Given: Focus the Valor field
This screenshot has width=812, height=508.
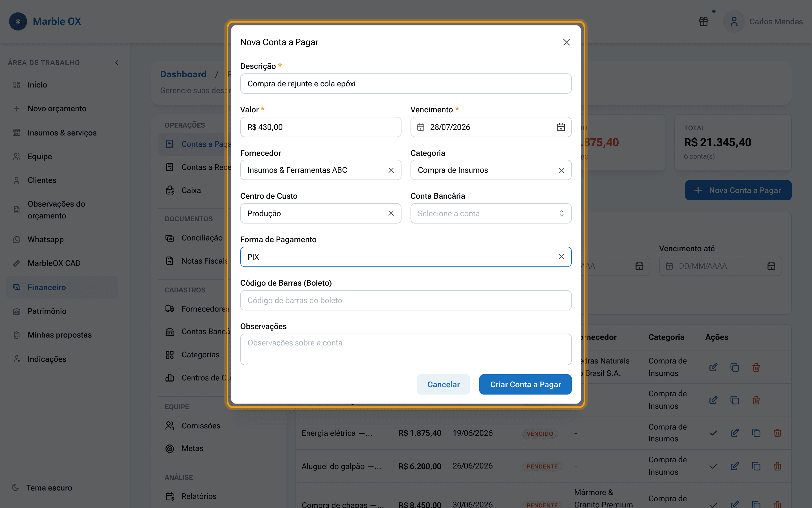Looking at the screenshot, I should pyautogui.click(x=321, y=127).
